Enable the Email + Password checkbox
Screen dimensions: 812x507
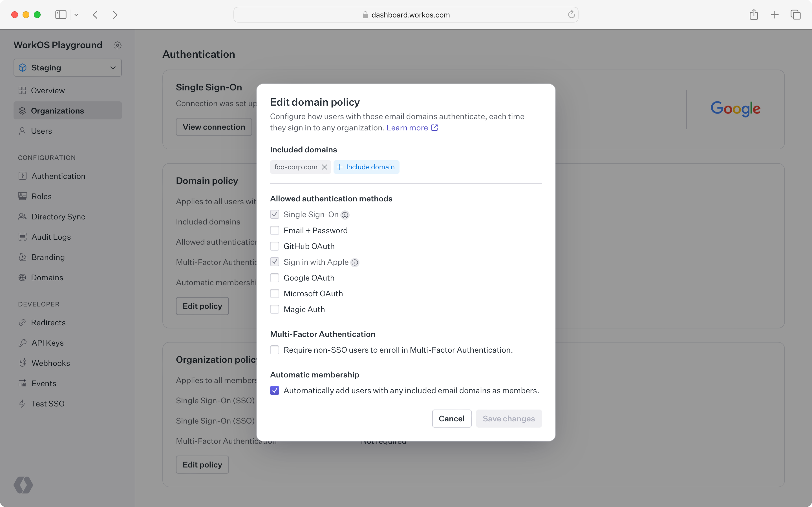274,230
